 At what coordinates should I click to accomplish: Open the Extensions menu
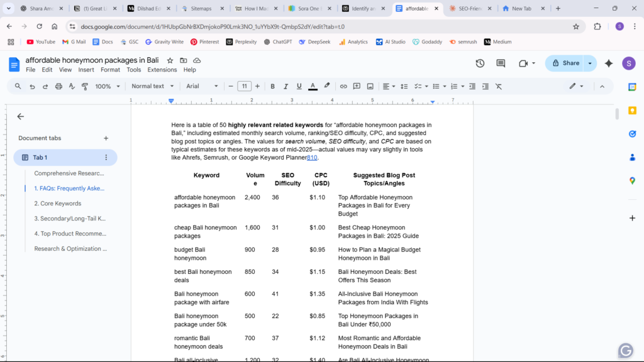coord(162,70)
